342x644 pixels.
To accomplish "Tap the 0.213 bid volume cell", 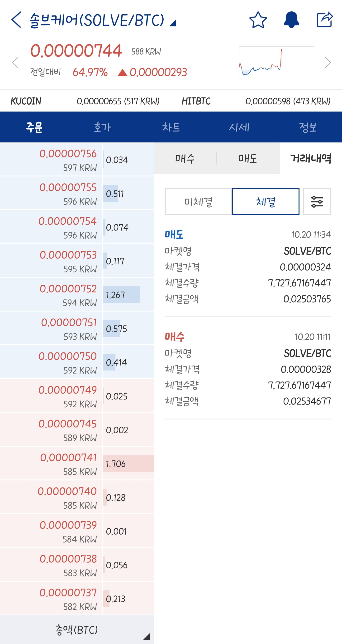I will pos(128,599).
